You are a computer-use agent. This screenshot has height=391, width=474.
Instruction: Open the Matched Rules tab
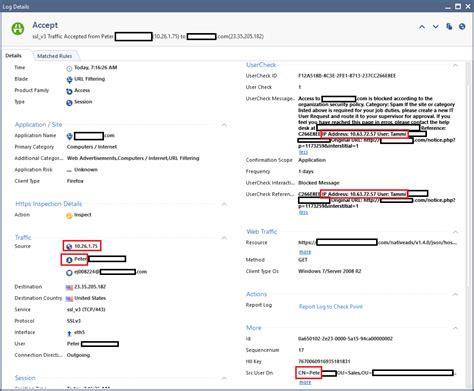55,56
